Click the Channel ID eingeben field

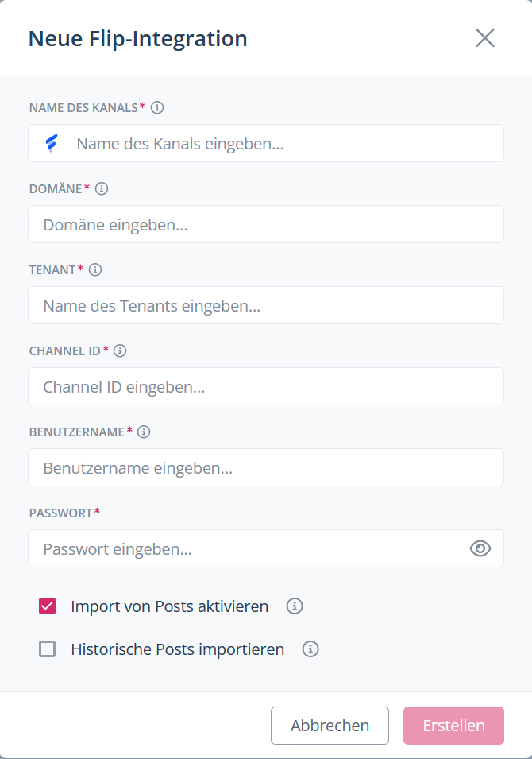pyautogui.click(x=266, y=386)
